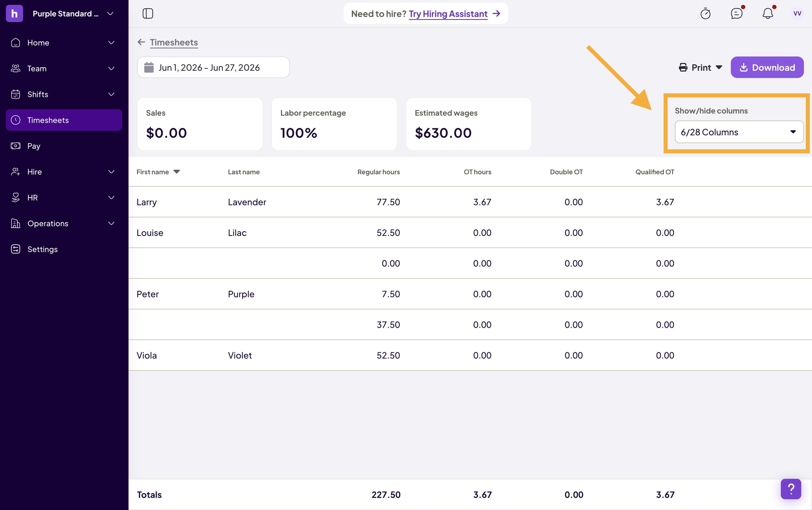Screen dimensions: 812x510
Task: Follow the Try Hiring Assistant link
Action: coord(448,14)
